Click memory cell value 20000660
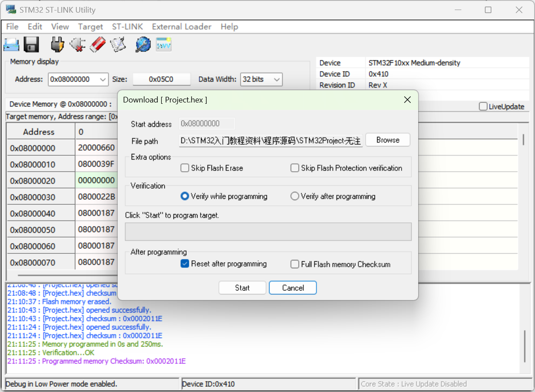This screenshot has height=392, width=535. [x=97, y=148]
